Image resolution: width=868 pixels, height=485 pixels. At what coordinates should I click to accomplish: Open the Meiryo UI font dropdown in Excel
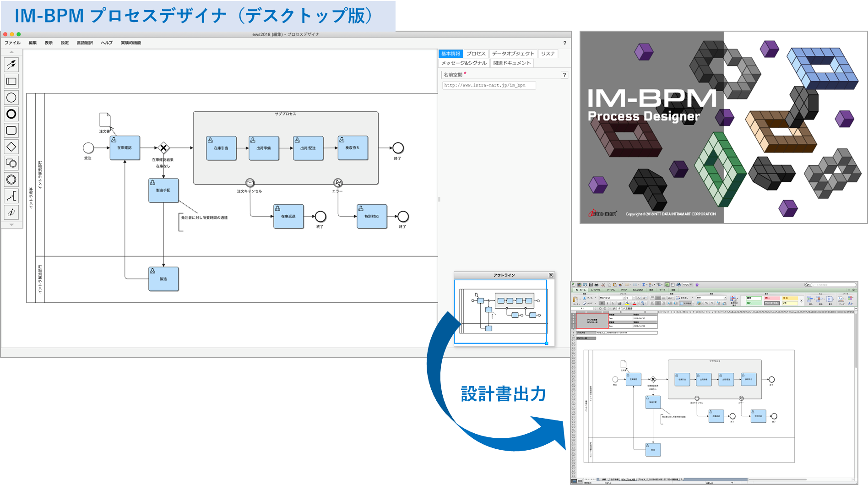pyautogui.click(x=624, y=298)
